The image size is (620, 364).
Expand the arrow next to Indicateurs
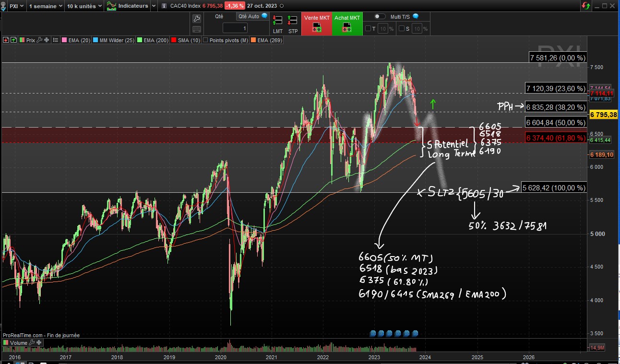pyautogui.click(x=154, y=6)
